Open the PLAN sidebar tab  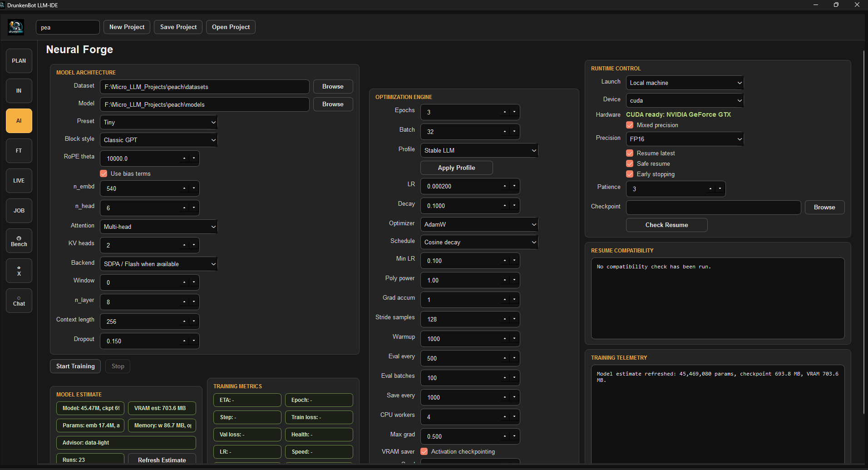[19, 61]
